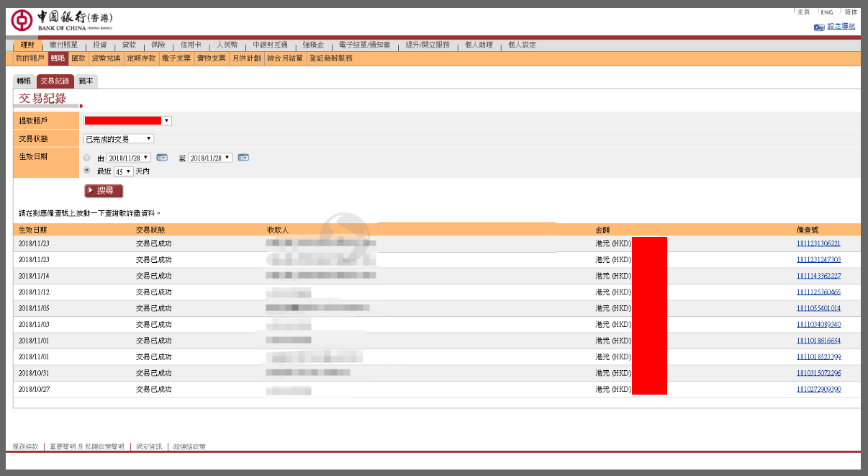
Task: Click the 主頁 home link
Action: click(x=803, y=12)
